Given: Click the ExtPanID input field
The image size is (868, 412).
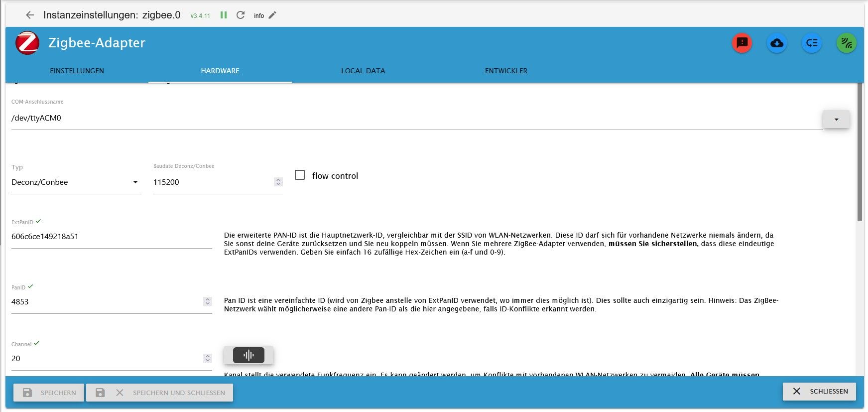Looking at the screenshot, I should coord(112,237).
